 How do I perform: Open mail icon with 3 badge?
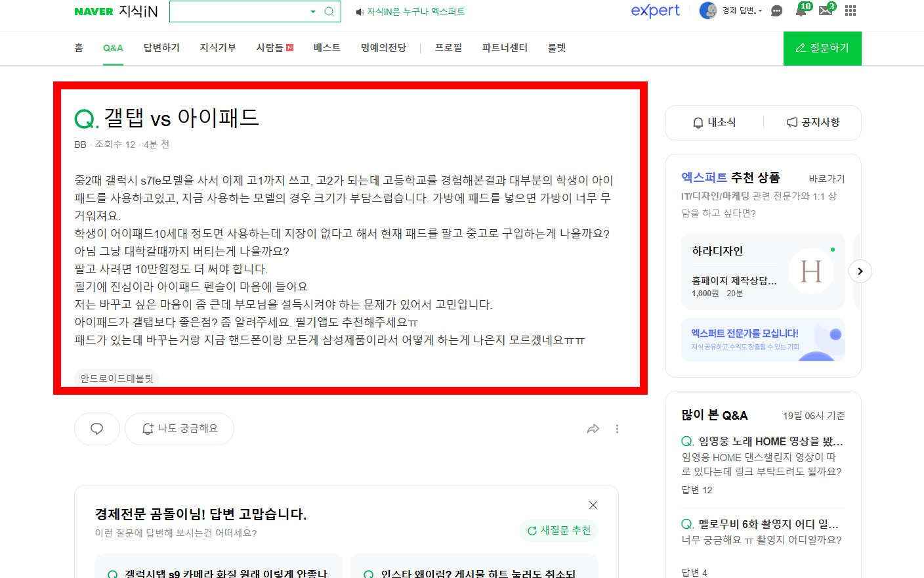tap(827, 10)
